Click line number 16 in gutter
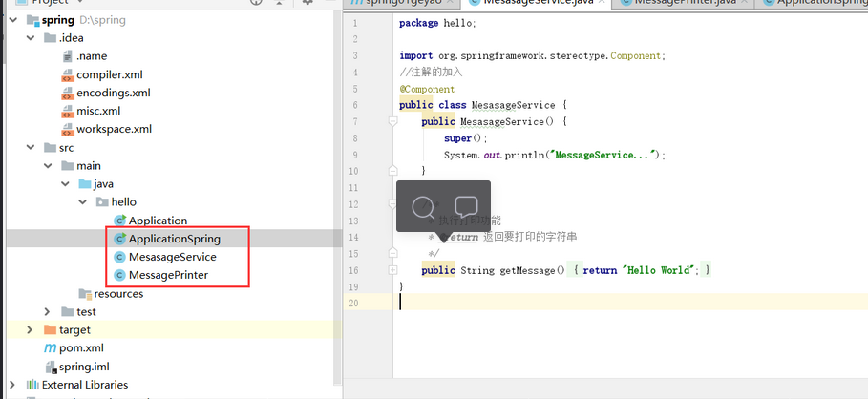 pos(353,270)
